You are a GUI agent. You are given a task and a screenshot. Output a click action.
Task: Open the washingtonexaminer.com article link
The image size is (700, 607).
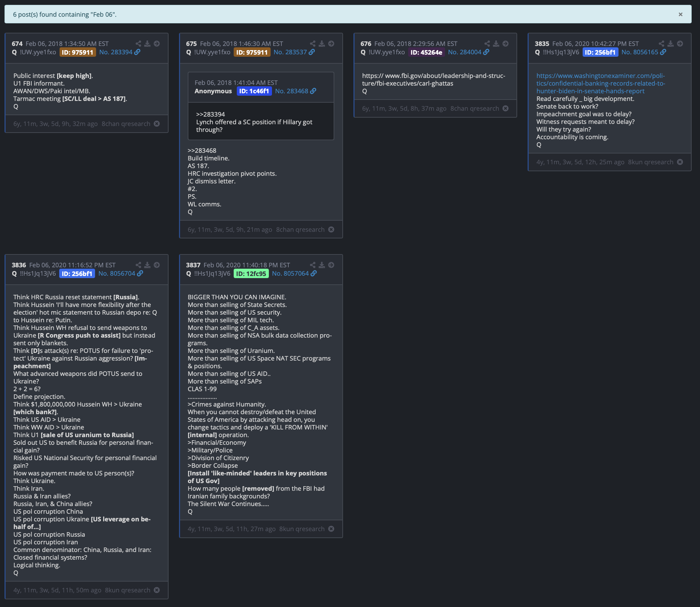(x=601, y=83)
